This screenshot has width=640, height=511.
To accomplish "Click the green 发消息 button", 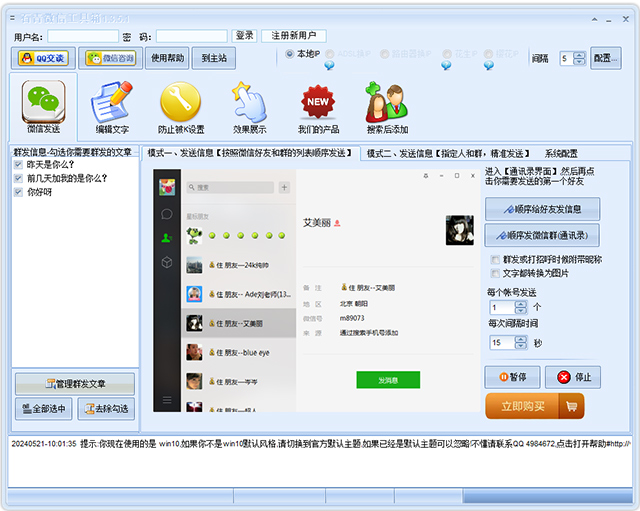I will click(x=388, y=380).
